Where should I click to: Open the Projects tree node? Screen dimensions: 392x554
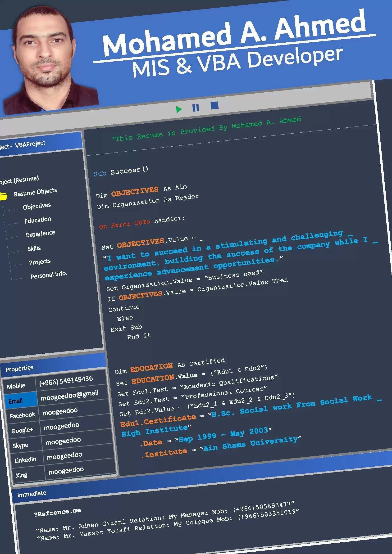click(x=40, y=262)
